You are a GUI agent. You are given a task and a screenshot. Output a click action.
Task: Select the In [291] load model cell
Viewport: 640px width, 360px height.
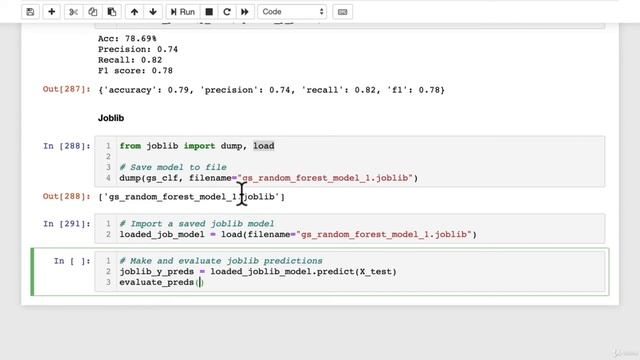[349, 229]
